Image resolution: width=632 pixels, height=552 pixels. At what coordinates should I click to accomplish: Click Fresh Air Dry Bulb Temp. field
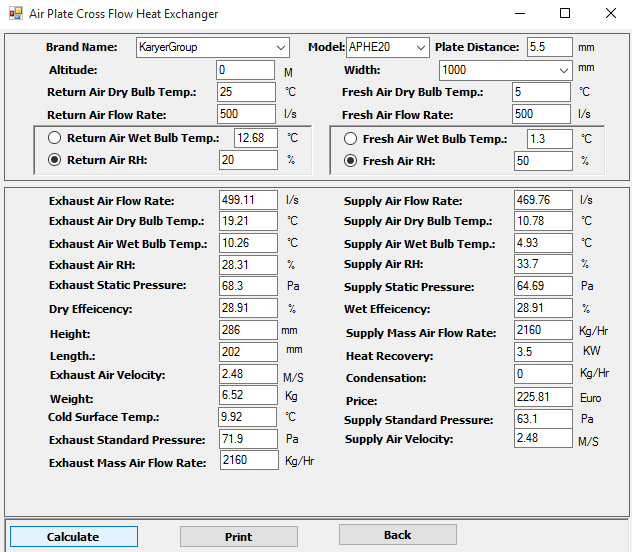(x=543, y=92)
